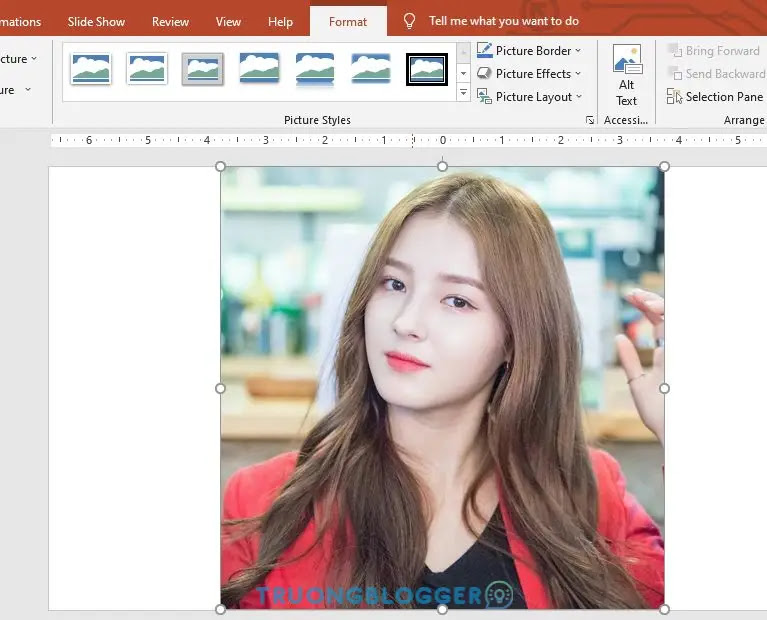
Task: Apply the fifth picture style with reflection
Action: (315, 69)
